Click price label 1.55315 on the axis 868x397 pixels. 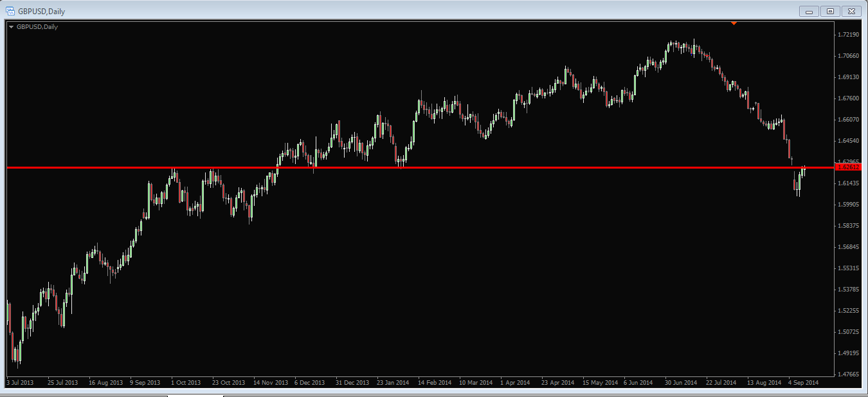(849, 268)
